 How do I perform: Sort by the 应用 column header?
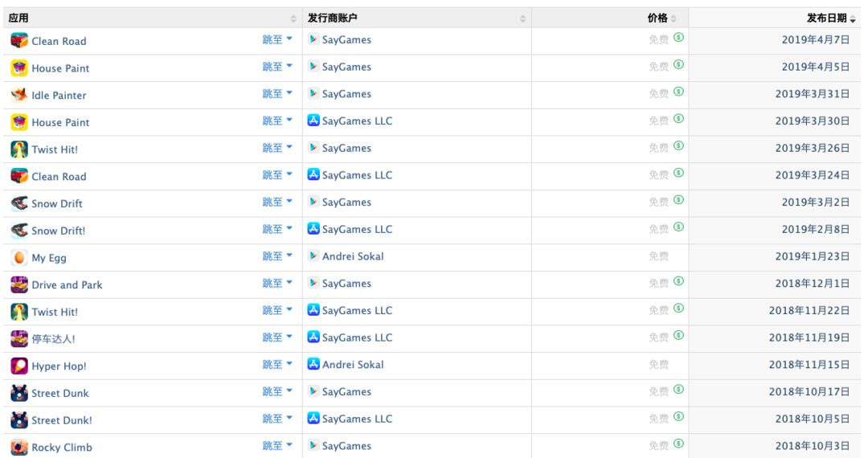(x=153, y=18)
